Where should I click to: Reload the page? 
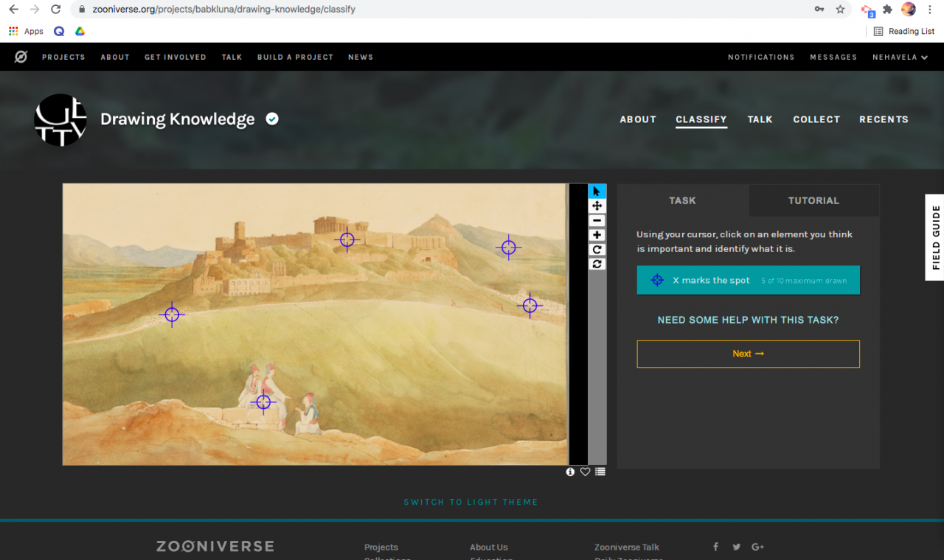[56, 10]
